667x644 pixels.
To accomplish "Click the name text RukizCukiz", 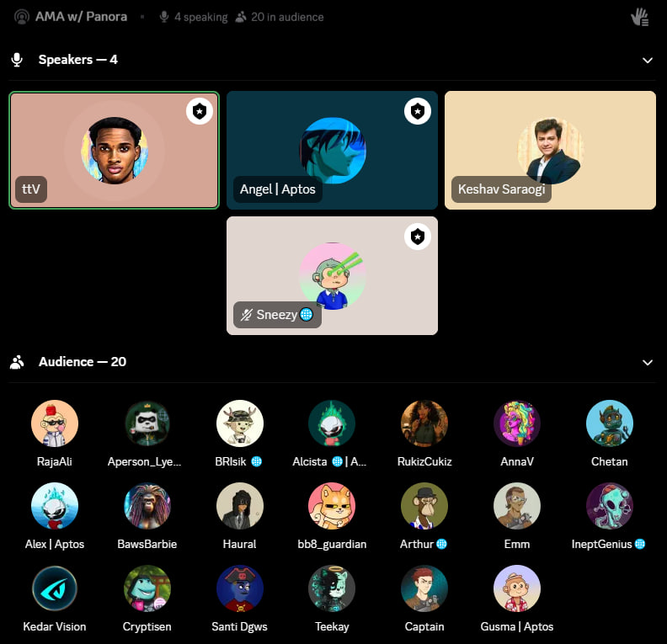I will (x=424, y=461).
